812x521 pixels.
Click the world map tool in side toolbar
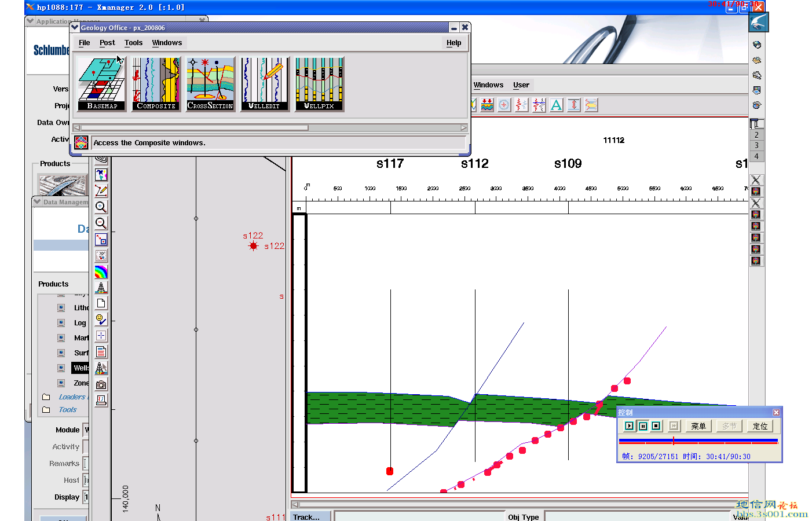pos(101,174)
